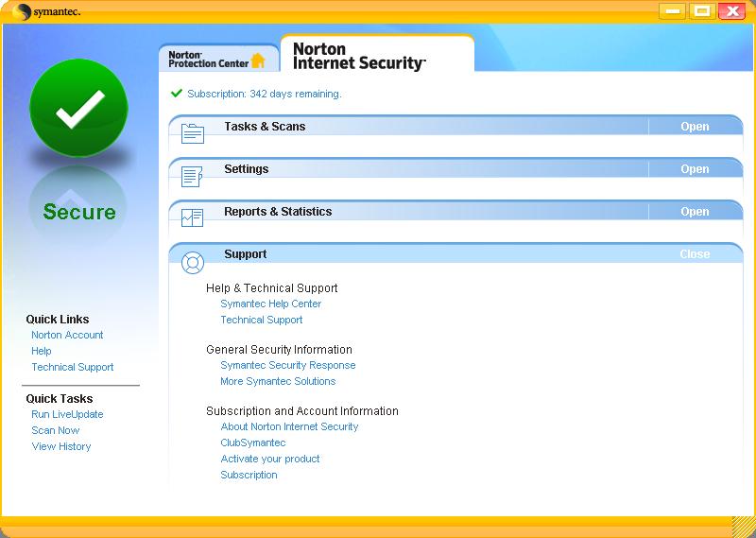Click Activate your product link

[270, 459]
